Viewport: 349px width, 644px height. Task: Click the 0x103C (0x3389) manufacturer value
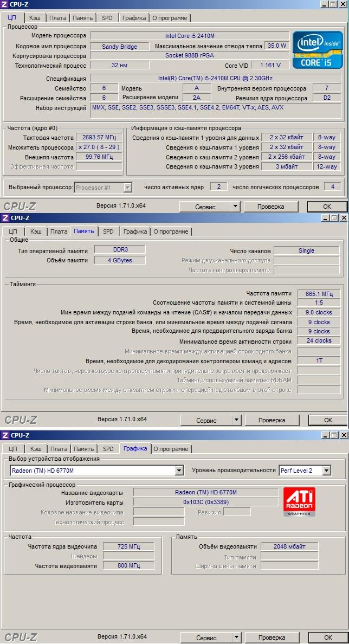(x=206, y=502)
